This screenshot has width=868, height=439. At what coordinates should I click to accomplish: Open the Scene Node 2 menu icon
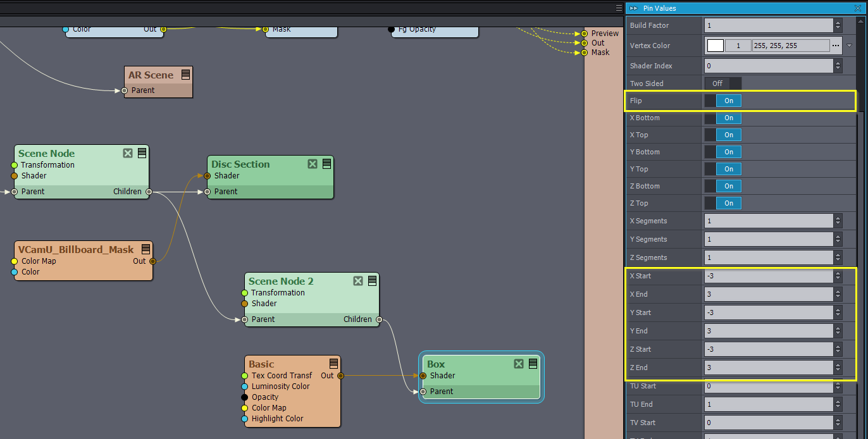coord(372,281)
